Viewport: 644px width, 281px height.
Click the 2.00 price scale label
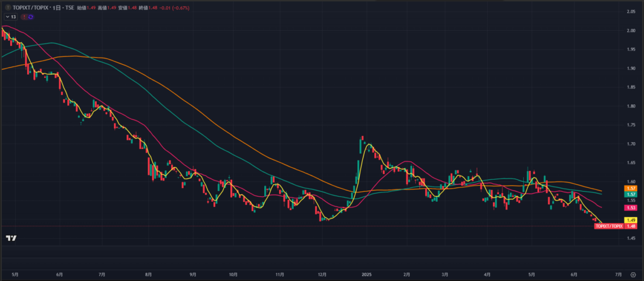pos(630,30)
